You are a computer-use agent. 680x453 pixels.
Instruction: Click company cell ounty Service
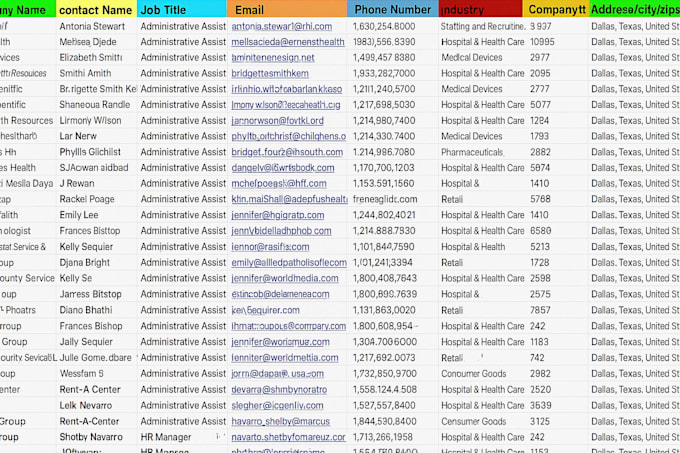[27, 278]
